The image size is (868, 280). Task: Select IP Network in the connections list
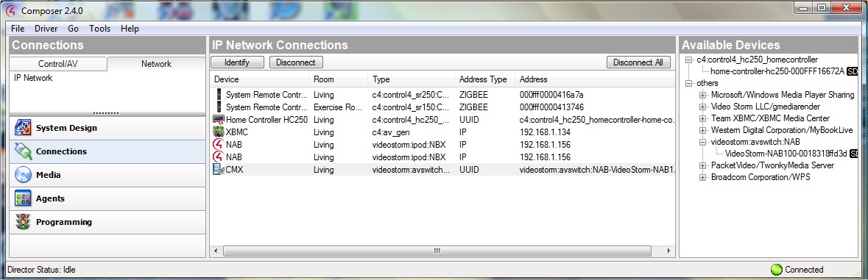tap(33, 78)
